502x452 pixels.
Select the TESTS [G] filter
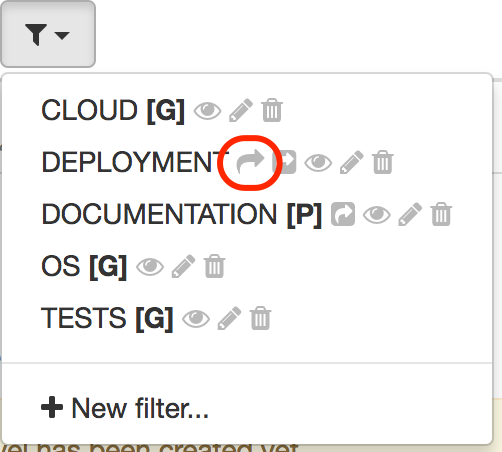[x=107, y=318]
